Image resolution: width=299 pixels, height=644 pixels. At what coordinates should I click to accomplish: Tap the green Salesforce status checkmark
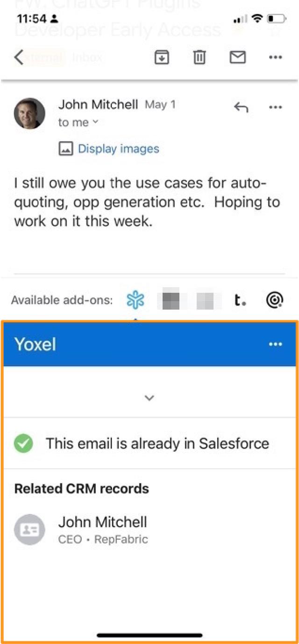tap(23, 443)
